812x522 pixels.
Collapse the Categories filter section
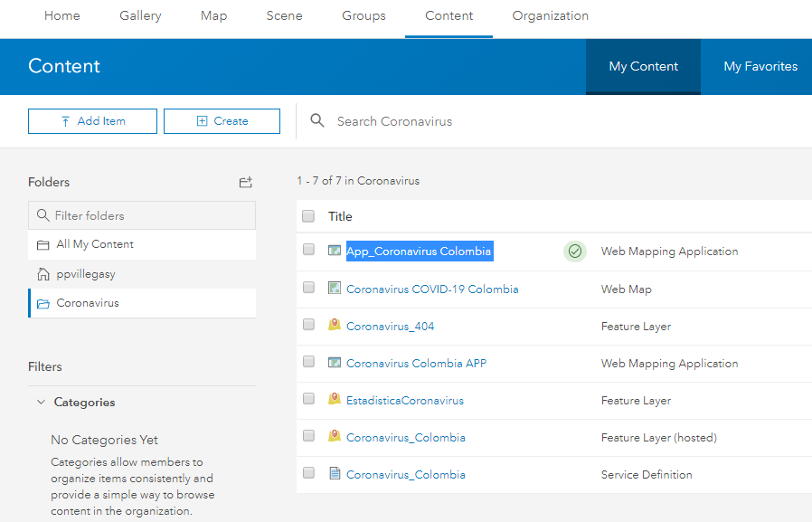(x=40, y=402)
